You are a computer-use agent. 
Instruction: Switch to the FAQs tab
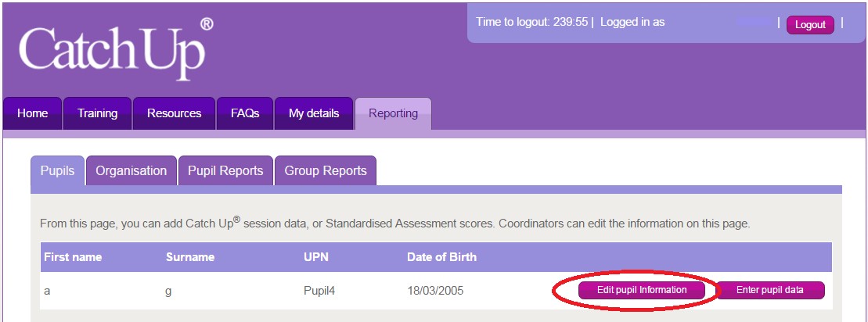pos(245,113)
